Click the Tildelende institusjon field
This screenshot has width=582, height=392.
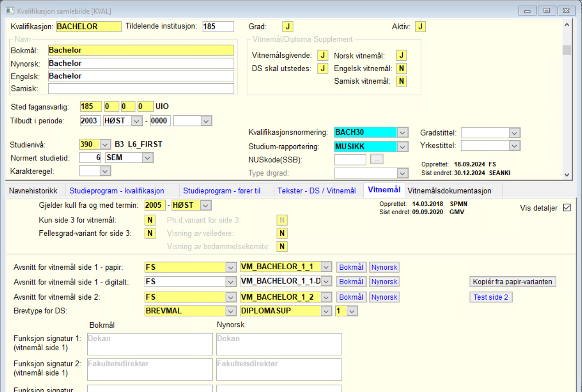click(x=218, y=27)
